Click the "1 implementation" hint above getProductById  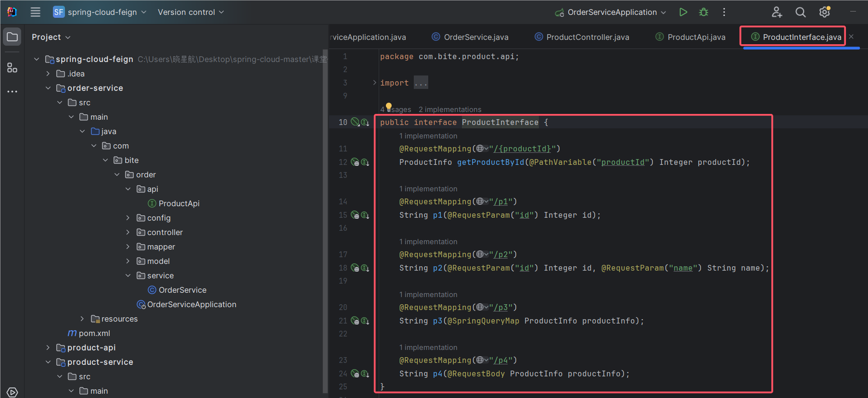[428, 136]
